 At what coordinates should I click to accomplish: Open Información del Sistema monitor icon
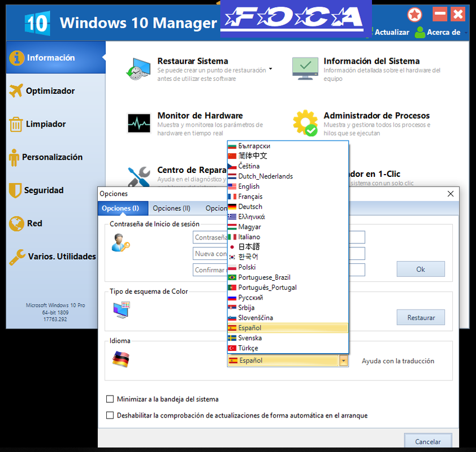pyautogui.click(x=305, y=68)
